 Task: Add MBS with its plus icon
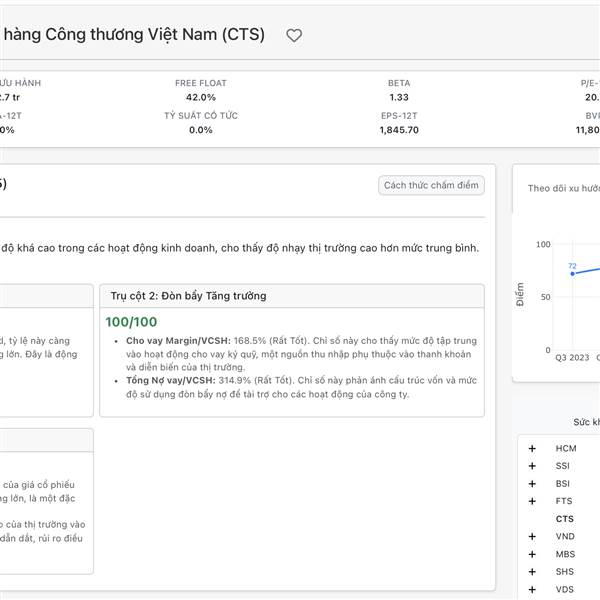point(532,554)
